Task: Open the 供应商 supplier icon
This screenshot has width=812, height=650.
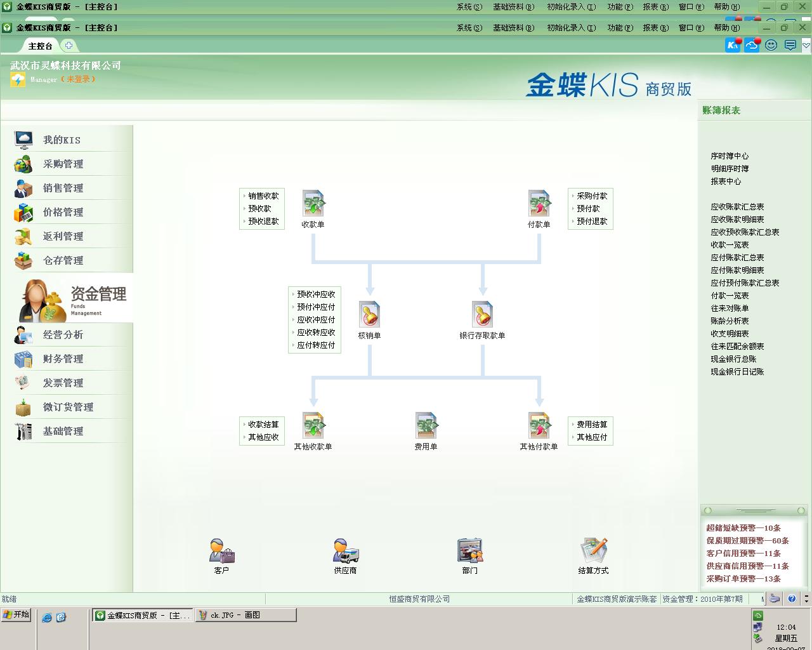Action: click(x=346, y=550)
